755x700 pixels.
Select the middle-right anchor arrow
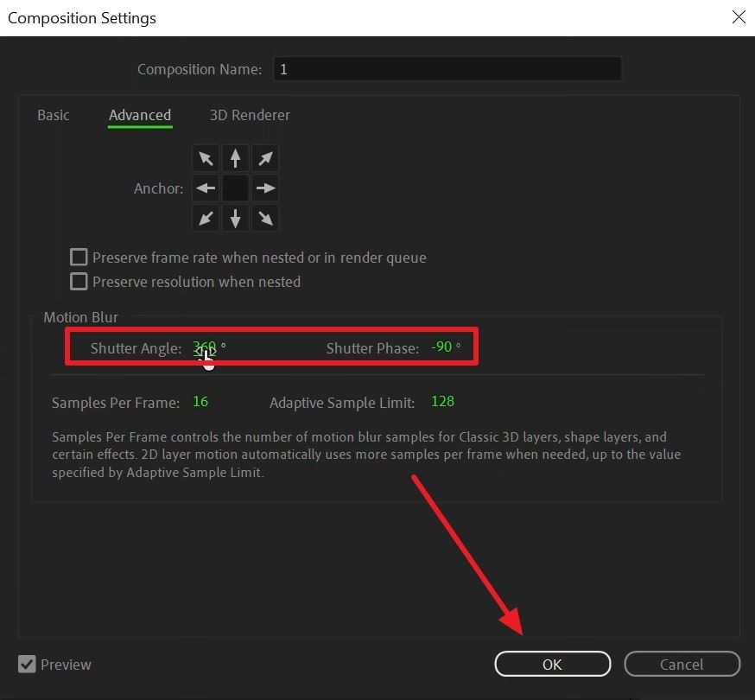[x=265, y=188]
